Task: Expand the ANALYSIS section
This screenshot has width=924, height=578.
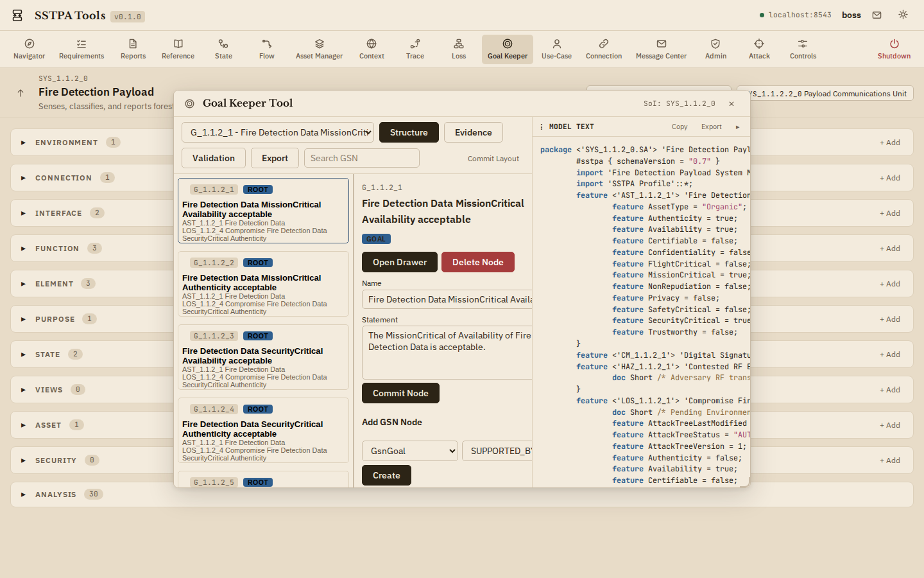Action: [23, 495]
